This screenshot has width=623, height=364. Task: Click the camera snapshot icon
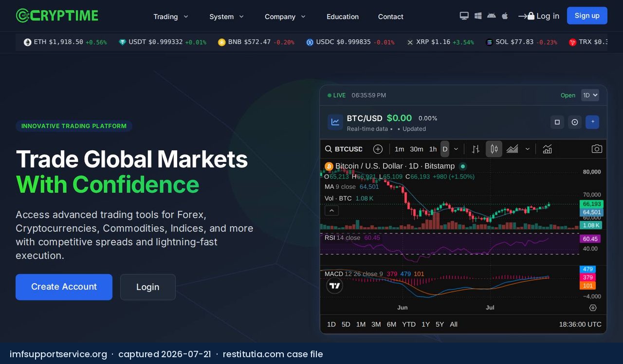point(597,149)
